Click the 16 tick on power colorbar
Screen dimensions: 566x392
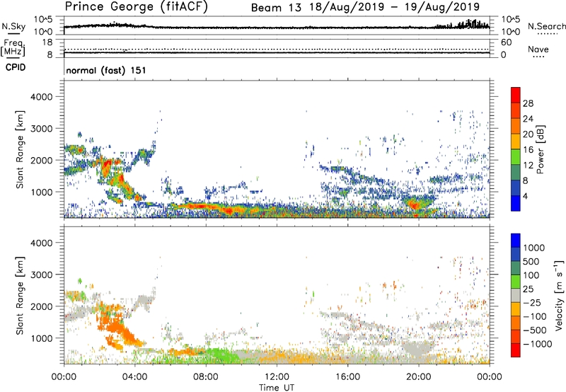point(528,150)
